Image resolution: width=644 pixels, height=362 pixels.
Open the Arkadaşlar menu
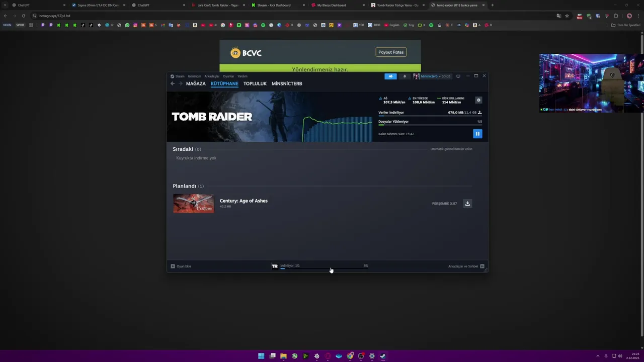coord(212,76)
